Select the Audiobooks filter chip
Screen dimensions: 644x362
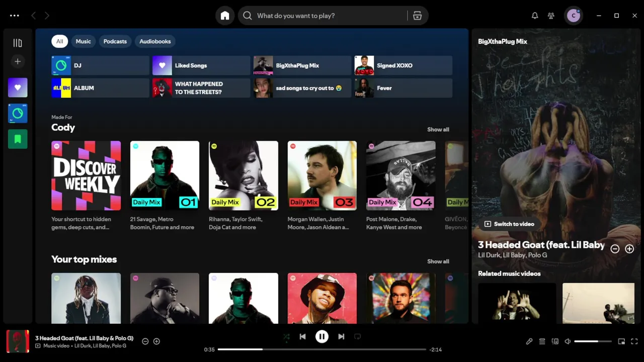point(155,41)
